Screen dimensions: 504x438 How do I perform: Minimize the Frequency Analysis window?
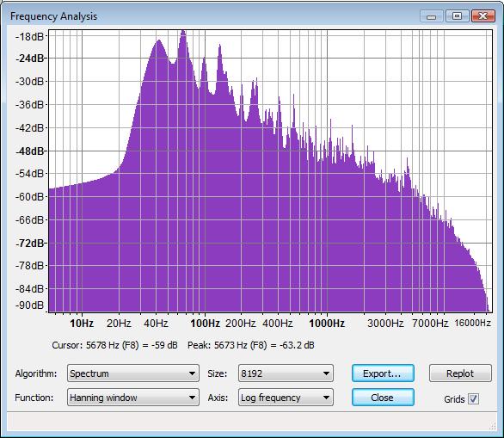click(x=432, y=16)
